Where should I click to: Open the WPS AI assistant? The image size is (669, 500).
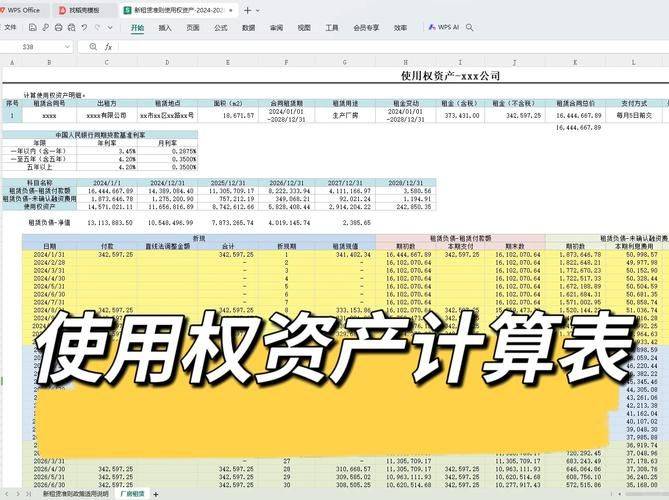[444, 27]
